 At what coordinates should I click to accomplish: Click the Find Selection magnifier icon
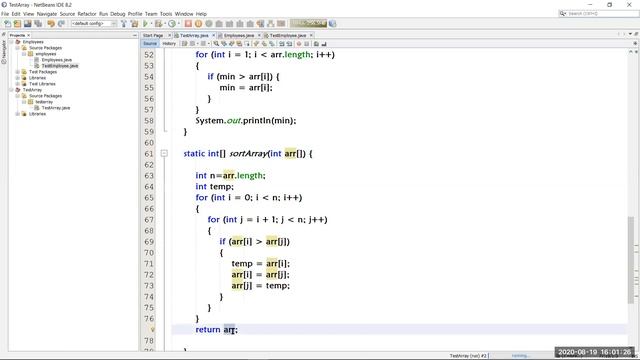tap(217, 44)
